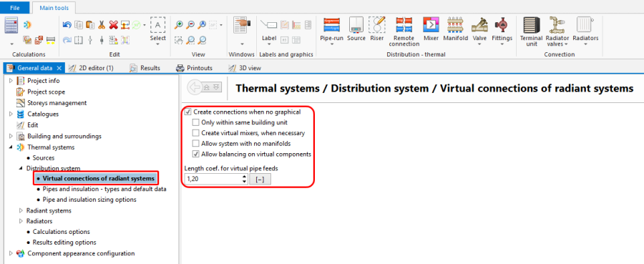Click the Redo arrow icon
This screenshot has width=644, height=264.
click(67, 40)
